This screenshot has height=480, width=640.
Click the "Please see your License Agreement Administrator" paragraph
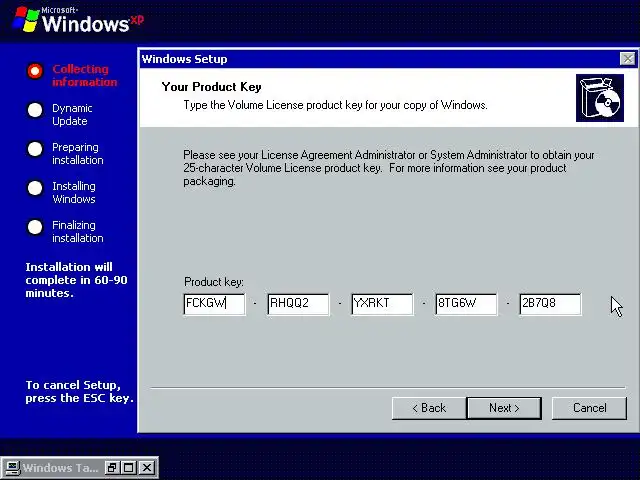click(389, 168)
